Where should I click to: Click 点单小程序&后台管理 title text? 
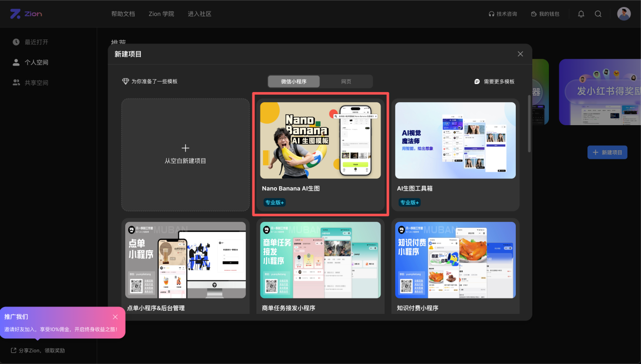click(156, 308)
